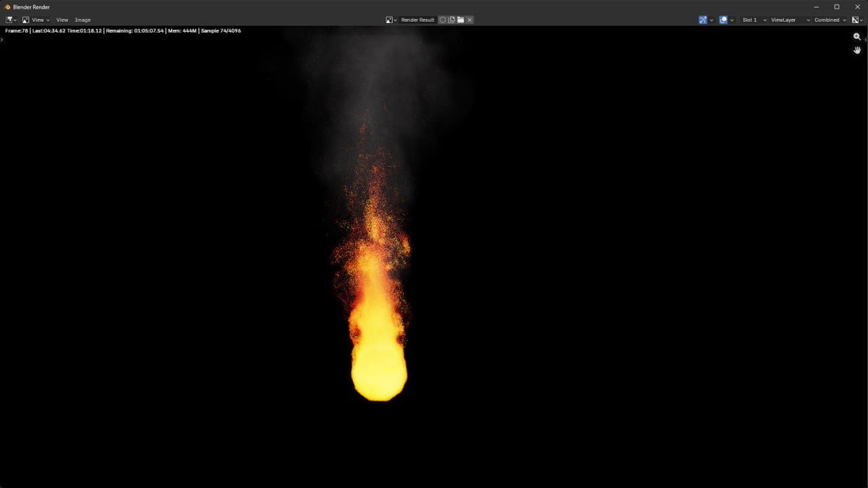Open the ViewLayer dropdown

(790, 20)
